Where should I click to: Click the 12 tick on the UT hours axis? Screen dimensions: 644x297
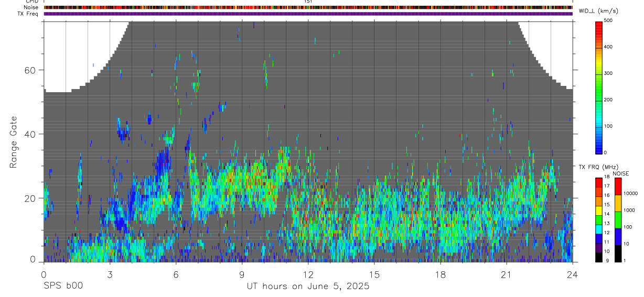pyautogui.click(x=308, y=274)
